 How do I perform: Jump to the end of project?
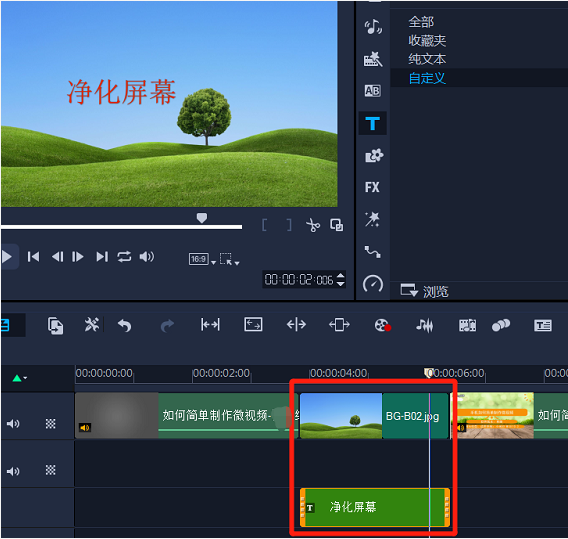point(102,257)
